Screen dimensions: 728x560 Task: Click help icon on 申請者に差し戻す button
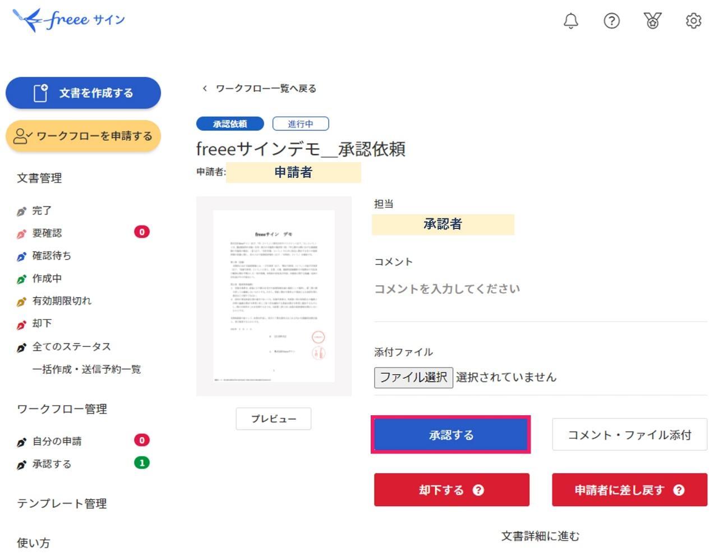[x=679, y=490]
